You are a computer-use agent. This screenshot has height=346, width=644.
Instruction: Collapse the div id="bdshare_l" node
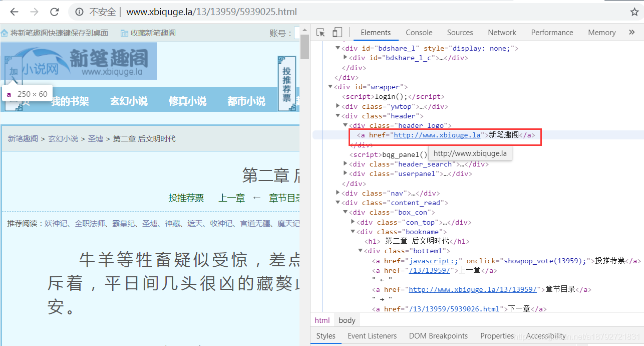(338, 48)
